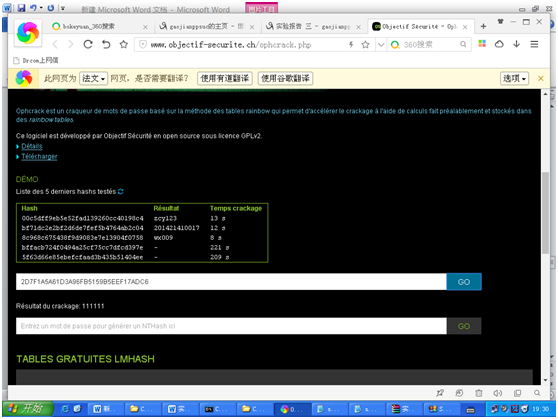The height and width of the screenshot is (419, 558).
Task: Click the cloud sync icon in toolbar
Action: tap(499, 44)
